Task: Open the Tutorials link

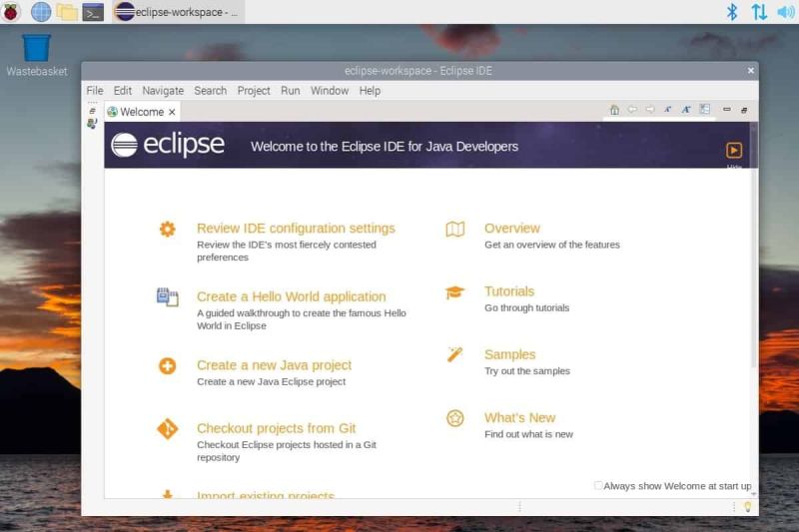Action: pos(509,291)
